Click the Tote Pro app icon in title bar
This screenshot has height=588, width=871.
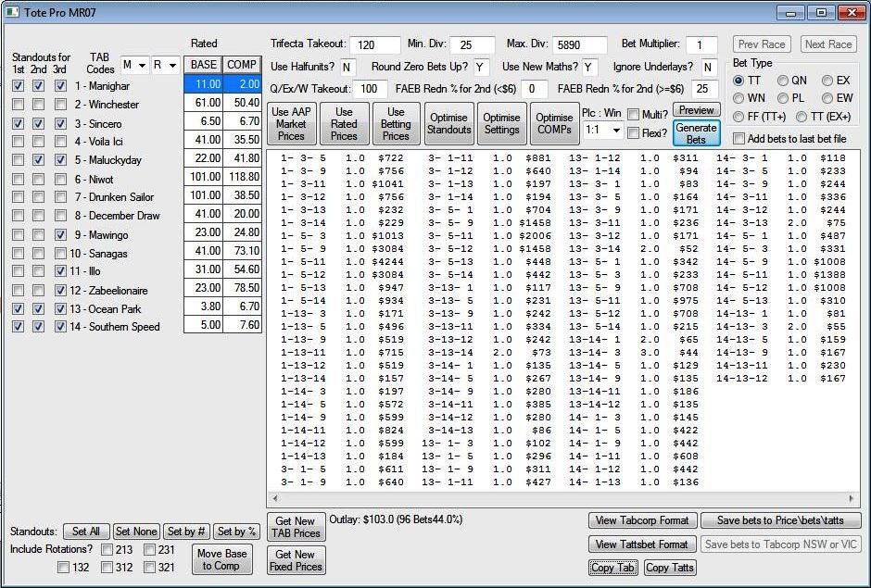tap(12, 12)
